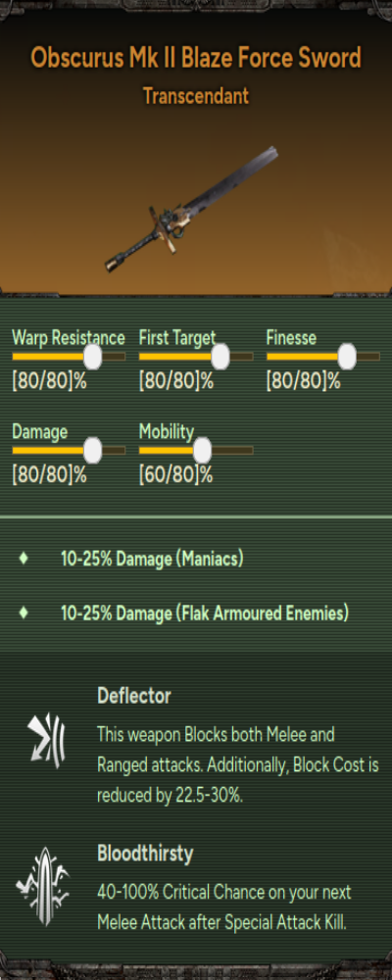Click the Warp Resistance slider handle
Screen dimensions: 392x980
(92, 357)
